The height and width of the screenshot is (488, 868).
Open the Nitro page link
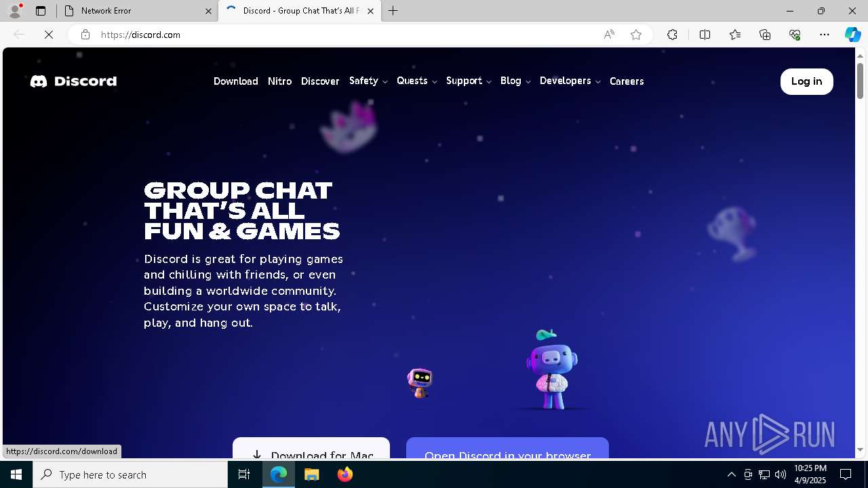tap(279, 81)
